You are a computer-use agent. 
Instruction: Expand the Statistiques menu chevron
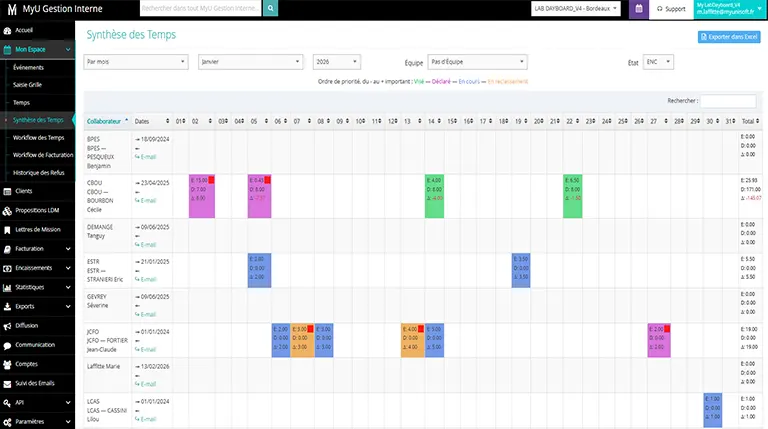click(68, 287)
